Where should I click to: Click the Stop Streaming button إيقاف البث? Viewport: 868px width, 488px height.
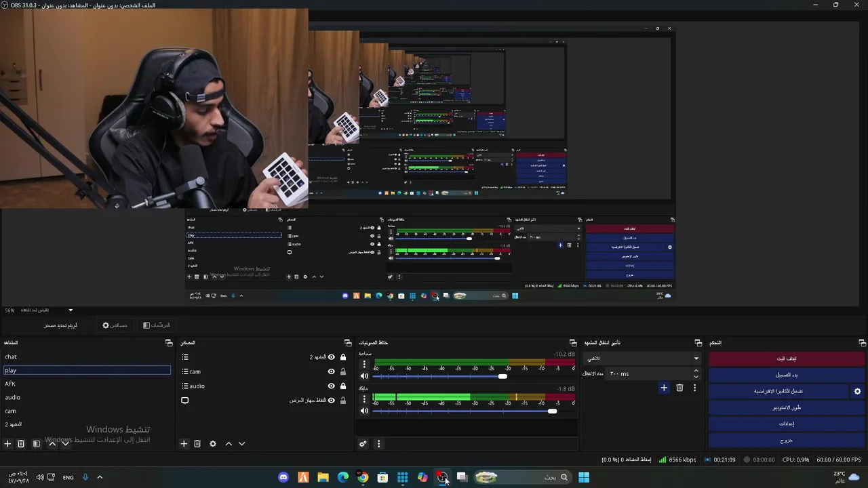tap(787, 359)
